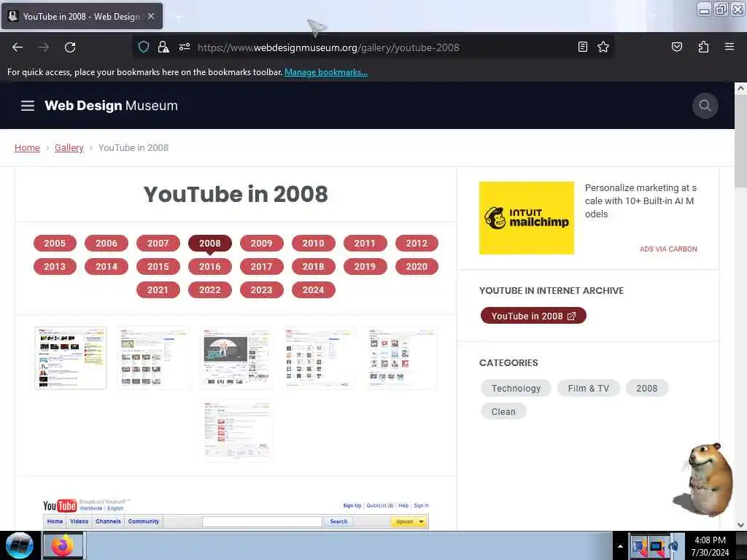Viewport: 747px width, 560px height.
Task: Open the Firefox application menu
Action: (x=729, y=47)
